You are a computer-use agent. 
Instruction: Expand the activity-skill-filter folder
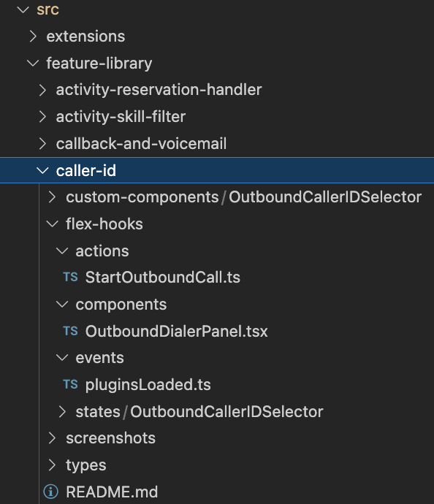click(x=42, y=117)
